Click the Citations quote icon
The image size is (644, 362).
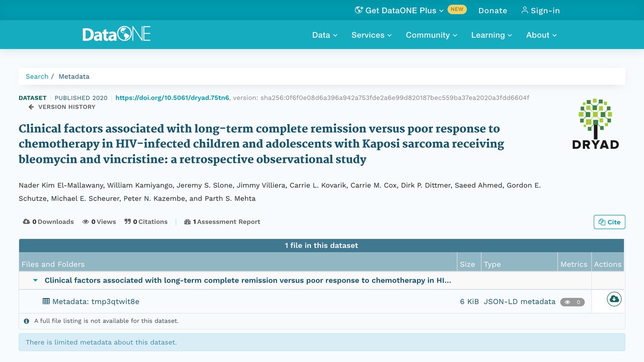[x=127, y=222]
